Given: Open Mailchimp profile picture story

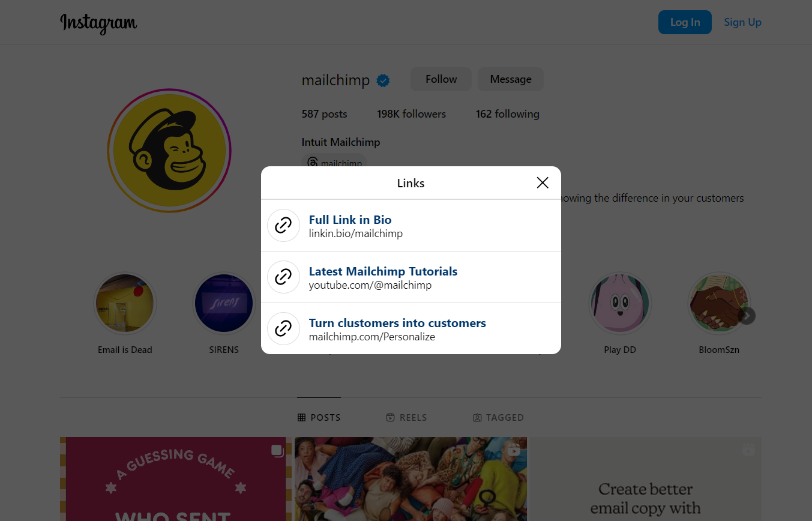Looking at the screenshot, I should click(169, 150).
